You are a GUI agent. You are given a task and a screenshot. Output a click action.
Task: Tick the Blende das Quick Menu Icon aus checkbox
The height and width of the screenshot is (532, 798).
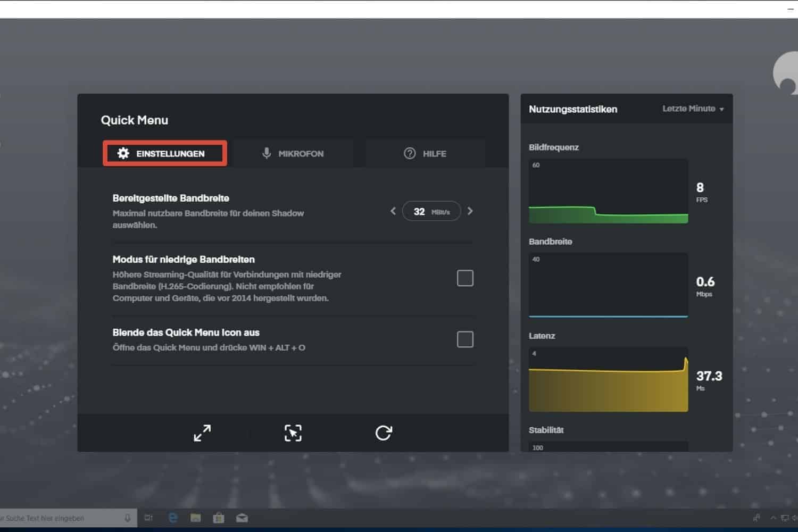tap(465, 339)
